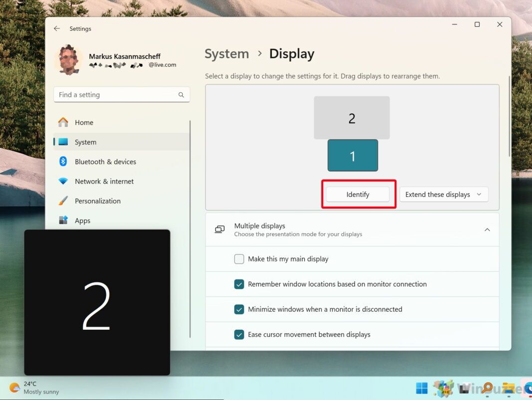
Task: Open the Apps settings category
Action: tap(122, 221)
